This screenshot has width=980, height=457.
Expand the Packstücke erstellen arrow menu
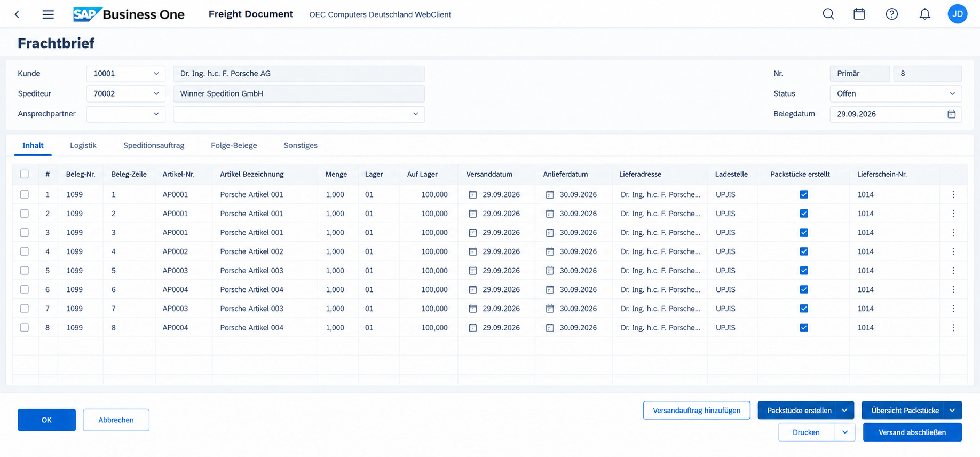(845, 411)
